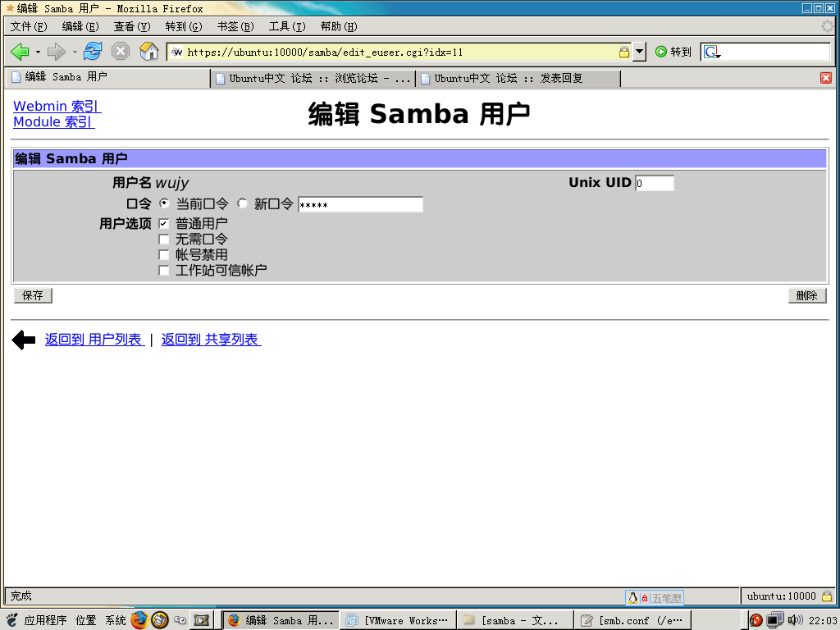Open the 工具(T) menu

click(x=287, y=27)
